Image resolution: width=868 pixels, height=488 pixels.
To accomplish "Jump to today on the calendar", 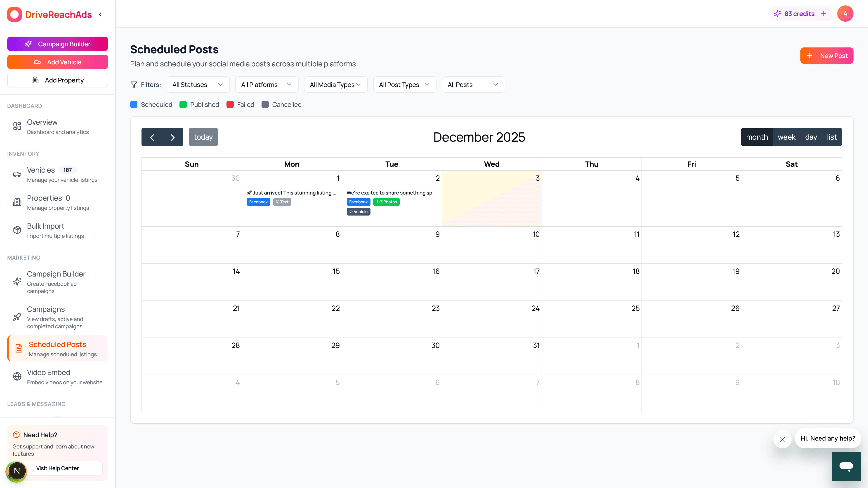I will click(x=203, y=137).
